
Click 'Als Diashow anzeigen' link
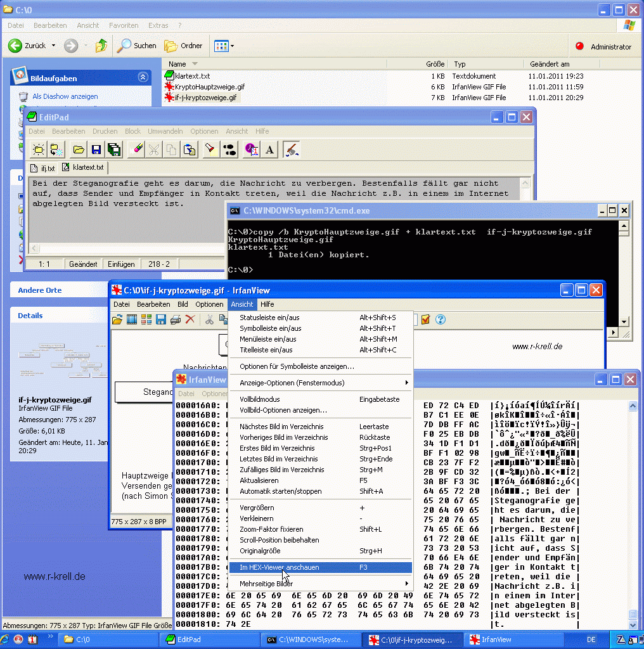65,96
